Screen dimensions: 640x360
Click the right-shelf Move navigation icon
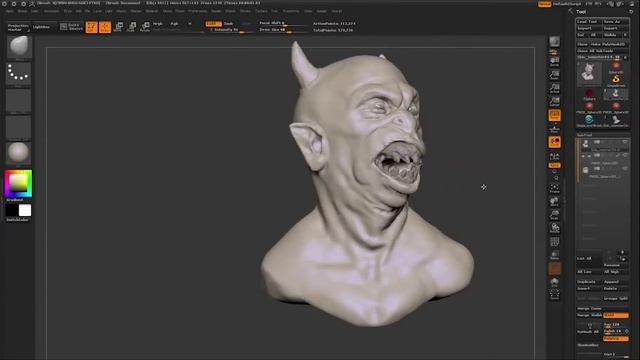tap(554, 202)
